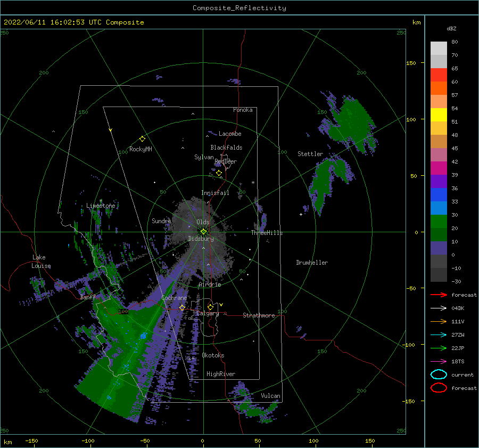This screenshot has height=448, width=479.
Task: Click the Banff label
Action: click(88, 297)
